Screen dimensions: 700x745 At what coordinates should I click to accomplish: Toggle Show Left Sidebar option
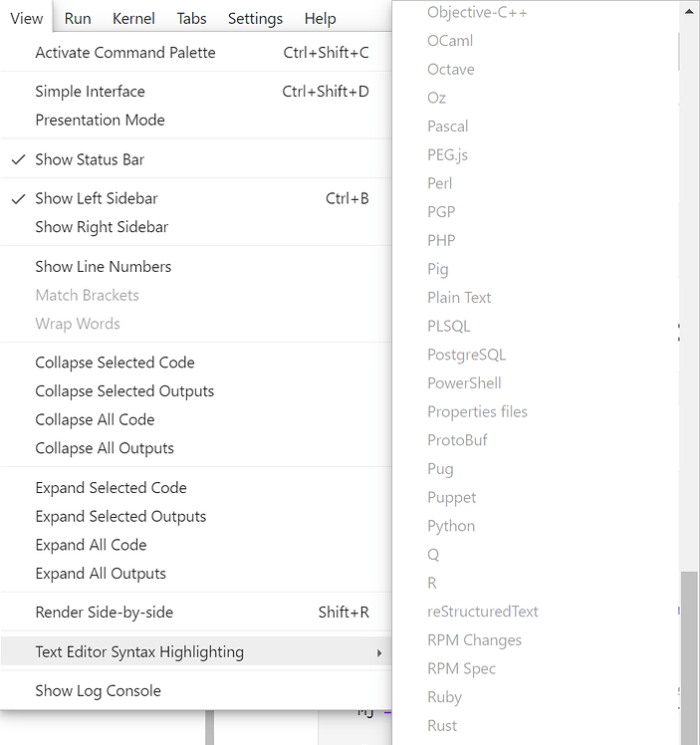(97, 198)
